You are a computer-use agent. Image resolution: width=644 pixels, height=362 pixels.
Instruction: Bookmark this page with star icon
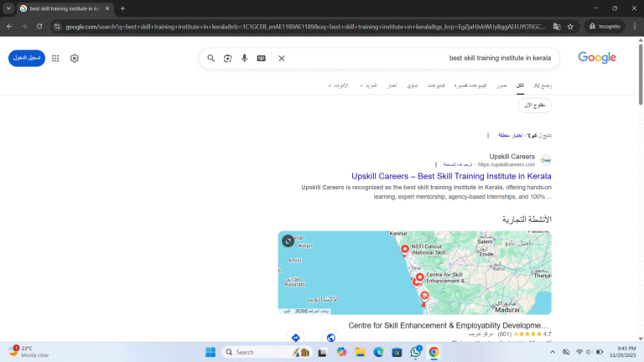coord(570,26)
